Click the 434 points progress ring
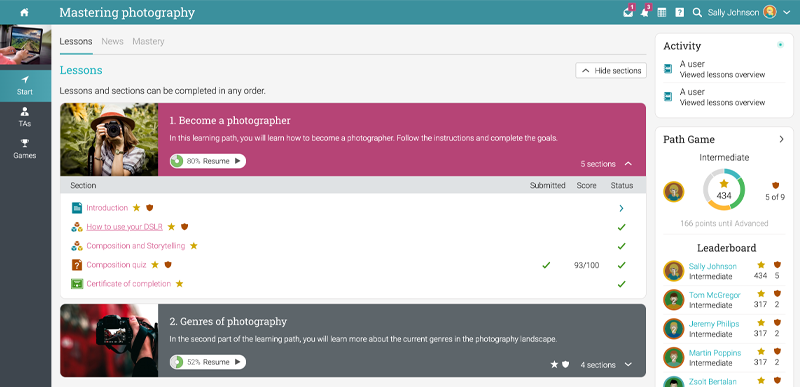800x387 pixels. (x=724, y=190)
